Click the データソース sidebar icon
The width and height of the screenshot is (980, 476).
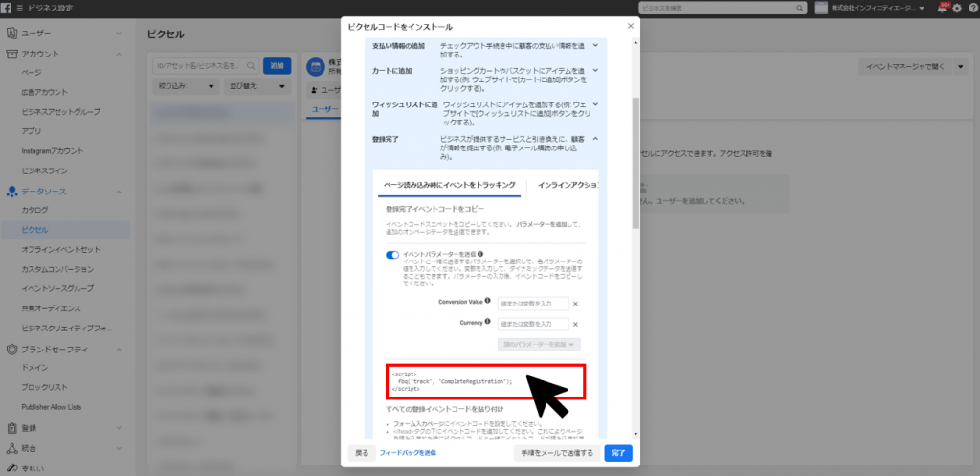(x=11, y=192)
